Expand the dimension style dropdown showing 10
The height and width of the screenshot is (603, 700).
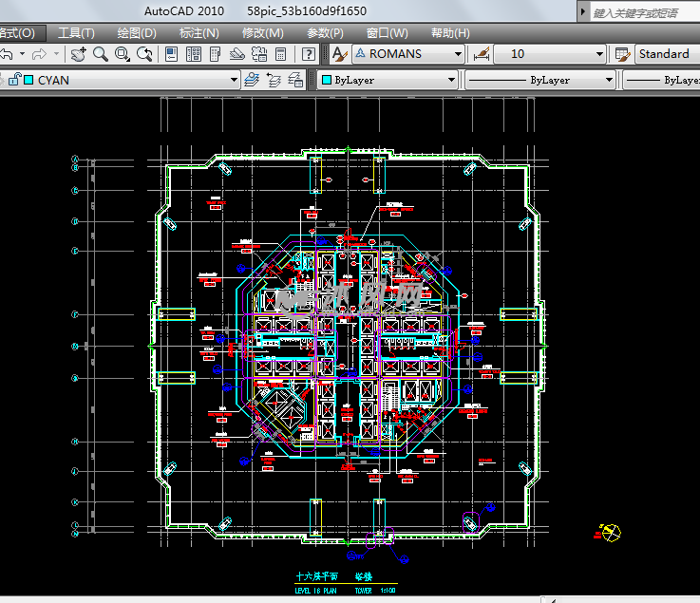[x=599, y=54]
